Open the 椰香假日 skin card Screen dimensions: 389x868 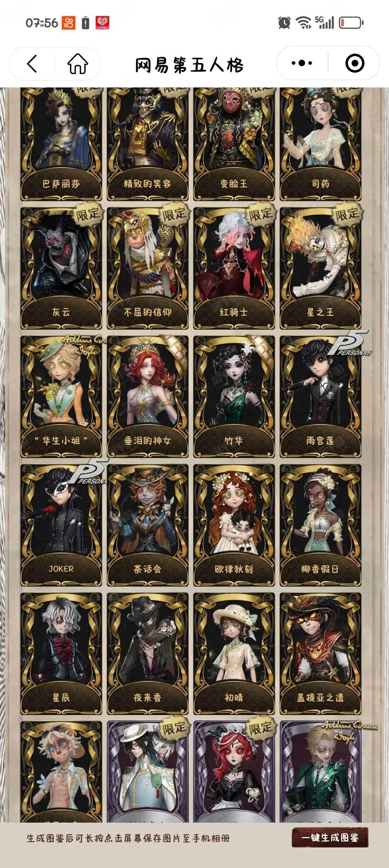pyautogui.click(x=321, y=525)
